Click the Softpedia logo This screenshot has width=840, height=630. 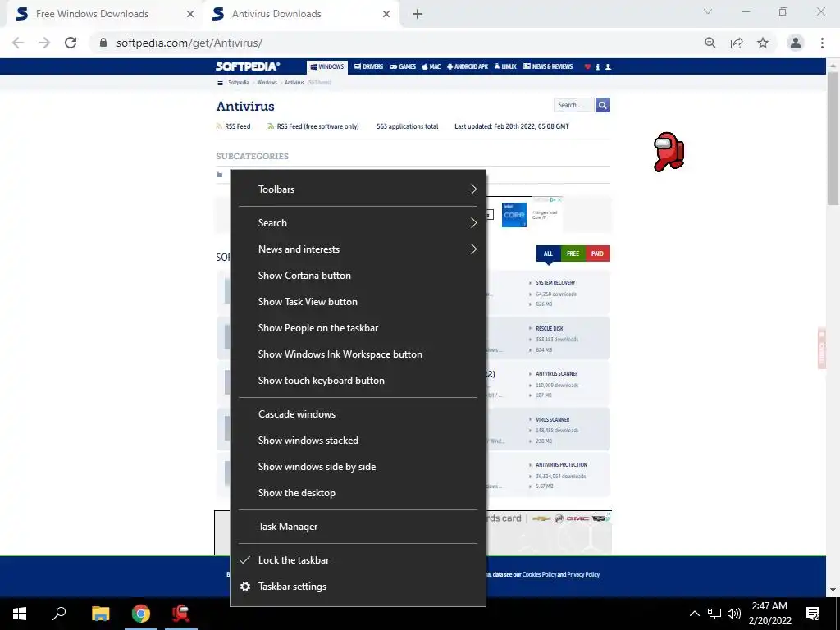248,66
